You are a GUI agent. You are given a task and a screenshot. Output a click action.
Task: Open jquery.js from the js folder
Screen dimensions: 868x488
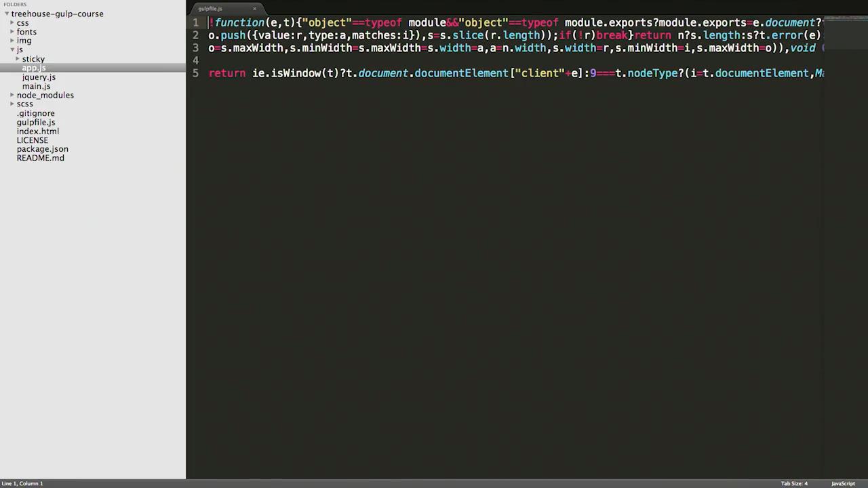coord(39,77)
